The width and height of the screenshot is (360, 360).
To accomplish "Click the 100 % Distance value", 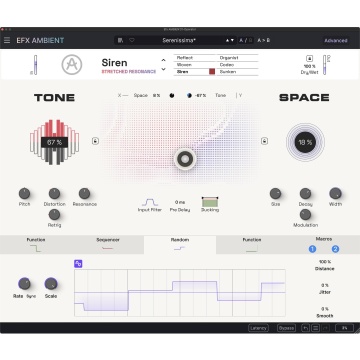I will tap(325, 262).
